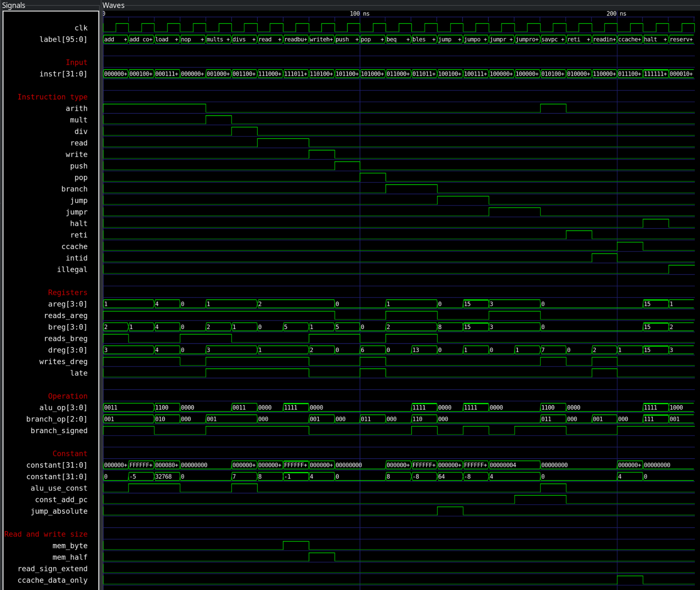The height and width of the screenshot is (590, 700).
Task: Select the const_add_pc signal
Action: pos(61,500)
